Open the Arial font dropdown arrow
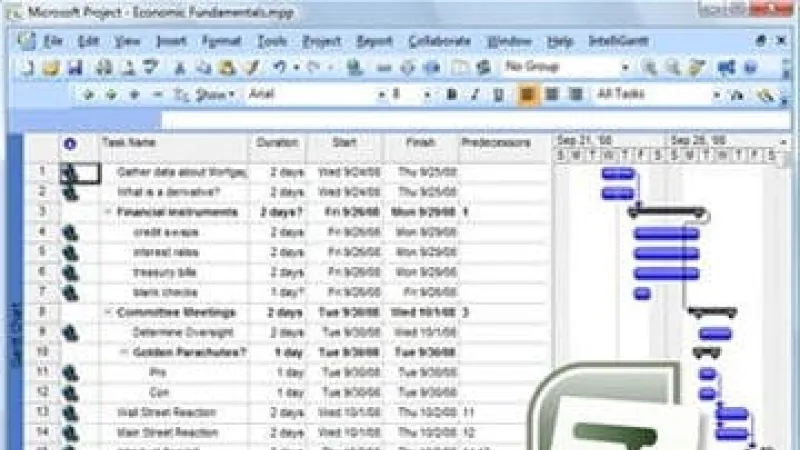The image size is (800, 450). point(381,95)
